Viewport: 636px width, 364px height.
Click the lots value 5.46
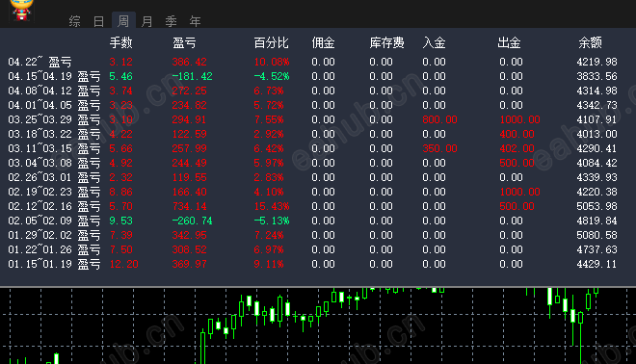pyautogui.click(x=120, y=76)
